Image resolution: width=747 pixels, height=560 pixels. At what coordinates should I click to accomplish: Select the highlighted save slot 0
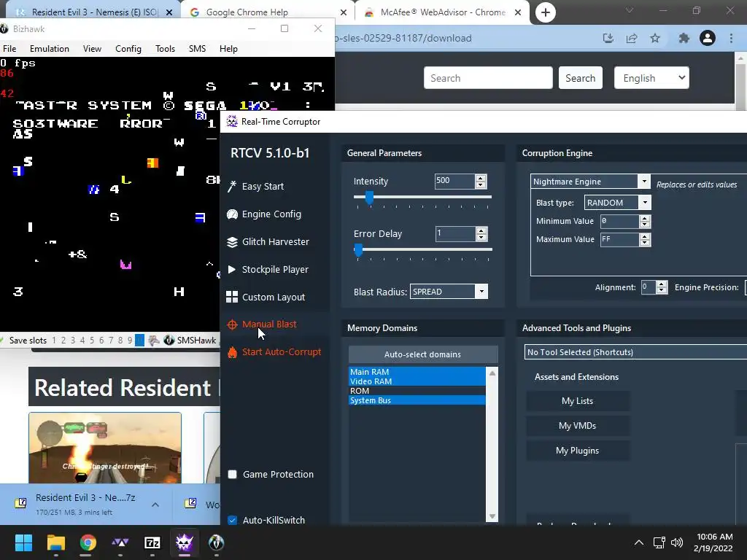tap(139, 340)
